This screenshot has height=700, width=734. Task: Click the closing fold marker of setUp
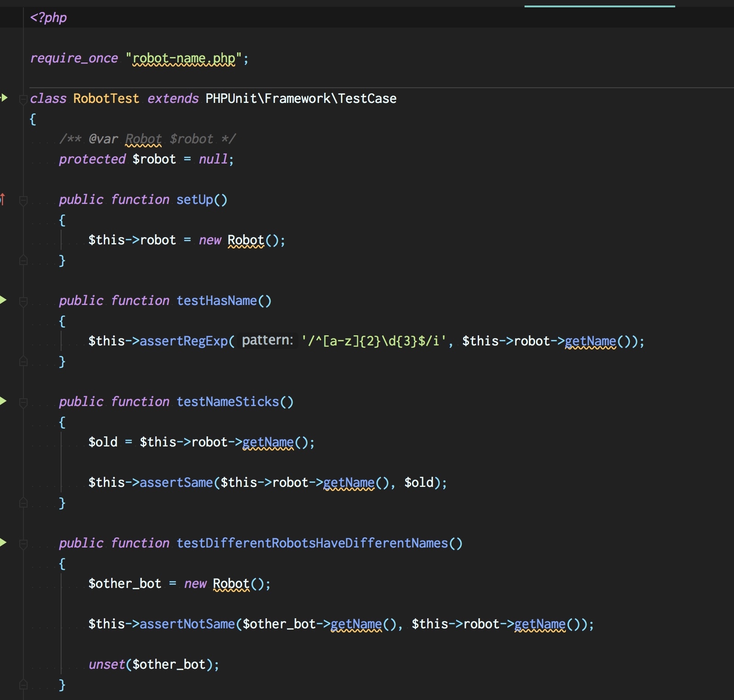coord(23,261)
